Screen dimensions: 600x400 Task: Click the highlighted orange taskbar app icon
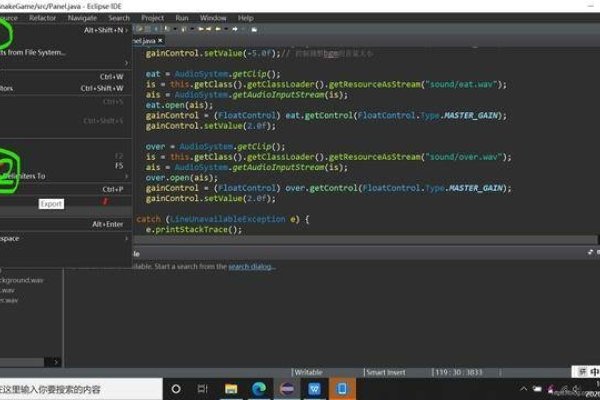pyautogui.click(x=341, y=388)
